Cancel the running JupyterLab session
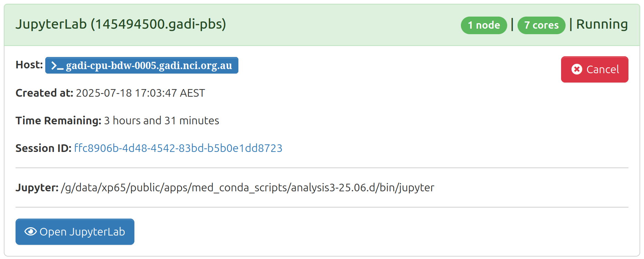 (595, 69)
